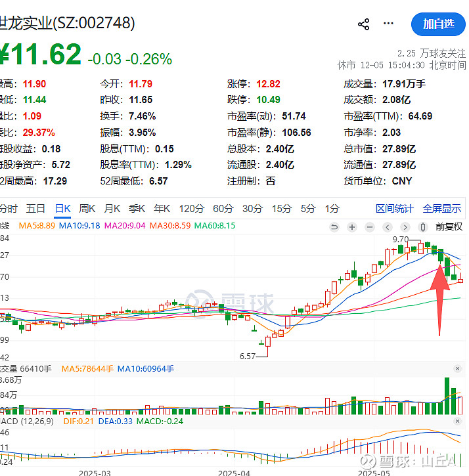Select the 30分 chart interval
The width and height of the screenshot is (469, 476).
(253, 209)
